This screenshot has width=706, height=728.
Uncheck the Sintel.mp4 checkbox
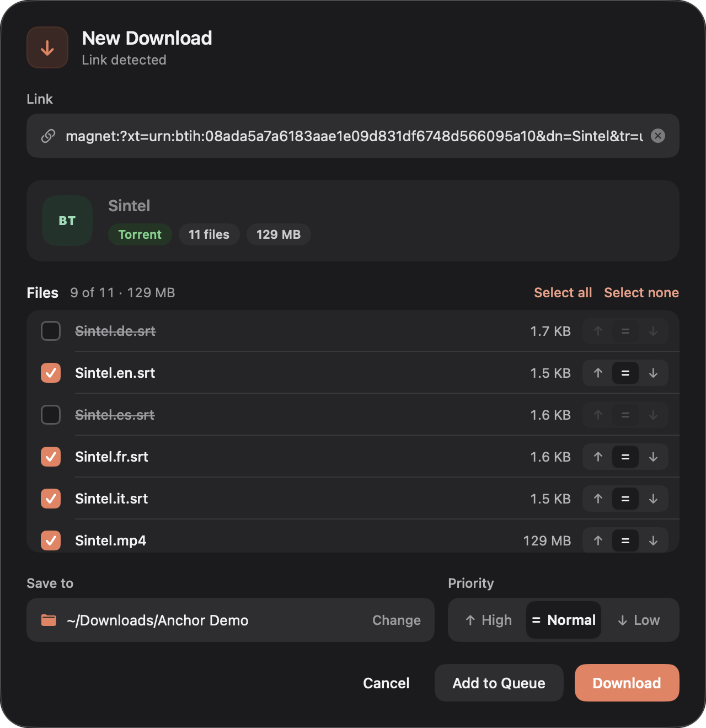pyautogui.click(x=51, y=540)
